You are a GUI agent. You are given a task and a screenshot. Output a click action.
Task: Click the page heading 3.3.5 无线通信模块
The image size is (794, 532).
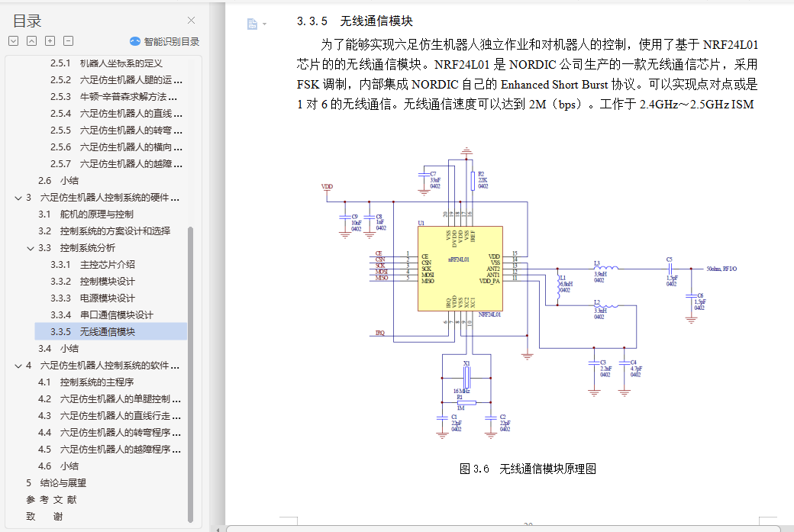pyautogui.click(x=354, y=21)
